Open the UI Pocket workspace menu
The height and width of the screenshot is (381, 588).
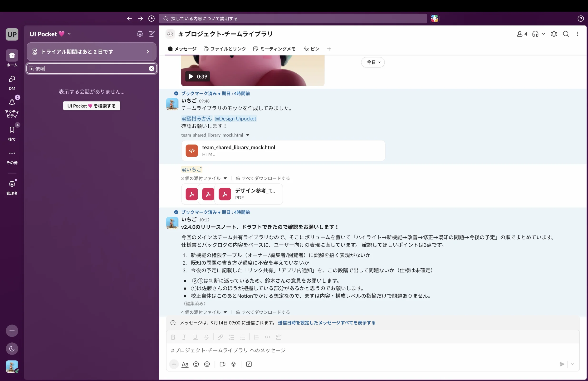tap(50, 34)
